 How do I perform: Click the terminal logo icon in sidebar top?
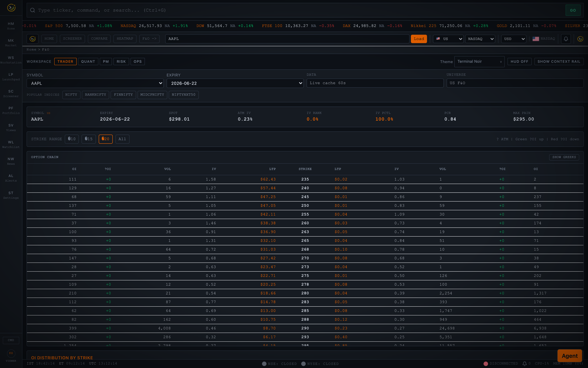coord(11,8)
